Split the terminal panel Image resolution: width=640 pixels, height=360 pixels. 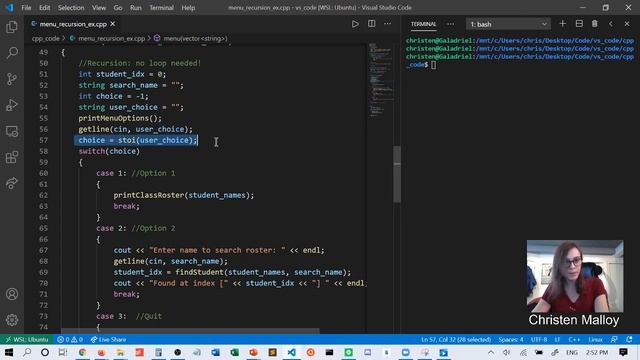[x=579, y=24]
